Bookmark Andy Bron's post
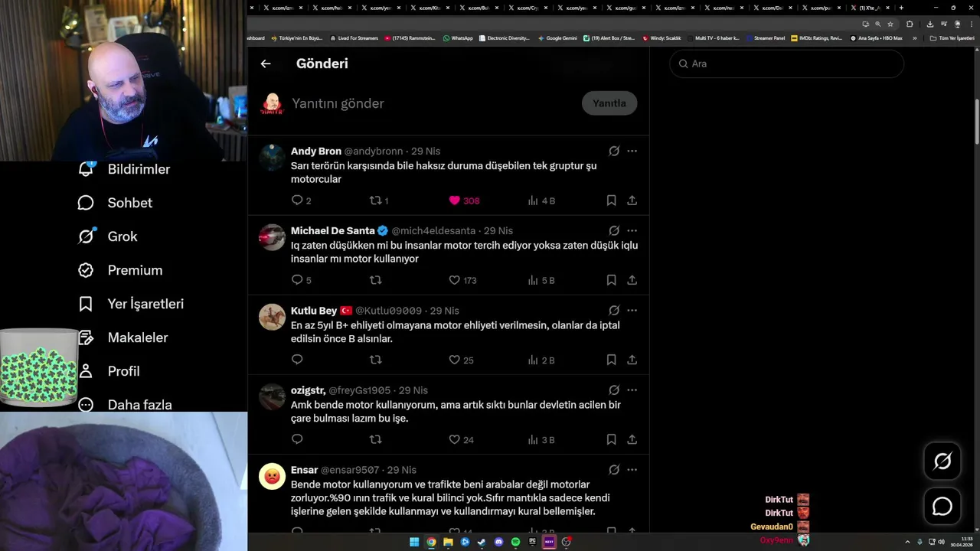Image resolution: width=980 pixels, height=551 pixels. click(x=611, y=201)
